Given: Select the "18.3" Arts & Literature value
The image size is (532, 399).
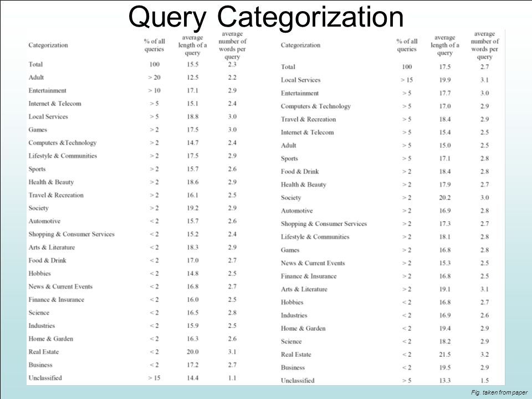Looking at the screenshot, I should tap(192, 247).
